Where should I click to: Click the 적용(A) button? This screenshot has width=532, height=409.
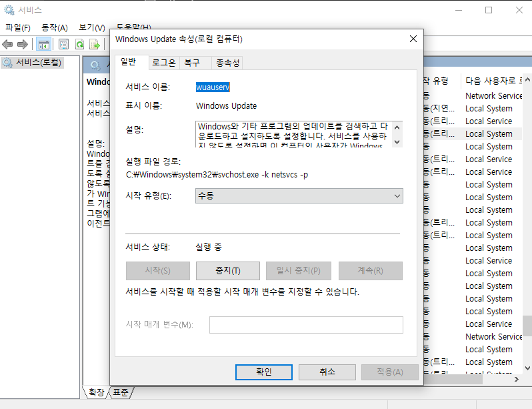point(390,372)
